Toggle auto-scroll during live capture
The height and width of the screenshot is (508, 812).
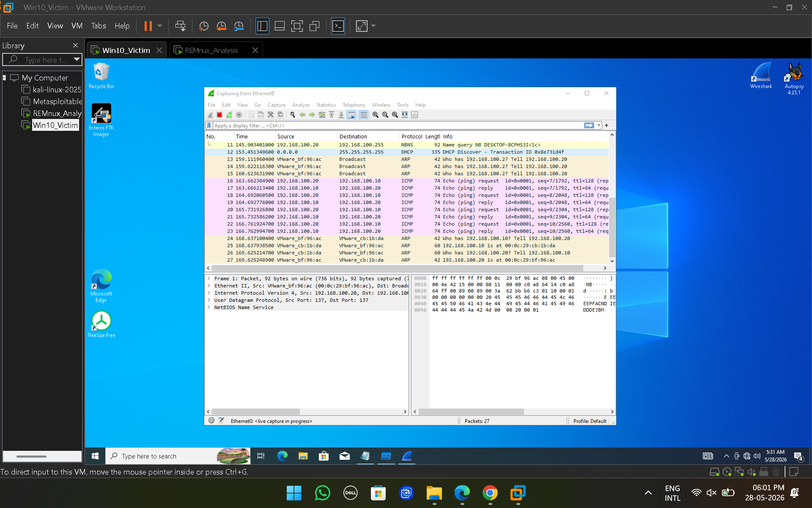pyautogui.click(x=351, y=115)
